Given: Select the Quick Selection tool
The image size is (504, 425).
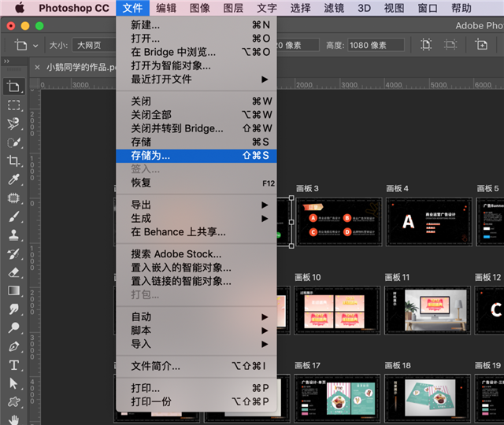Looking at the screenshot, I should click(x=13, y=142).
